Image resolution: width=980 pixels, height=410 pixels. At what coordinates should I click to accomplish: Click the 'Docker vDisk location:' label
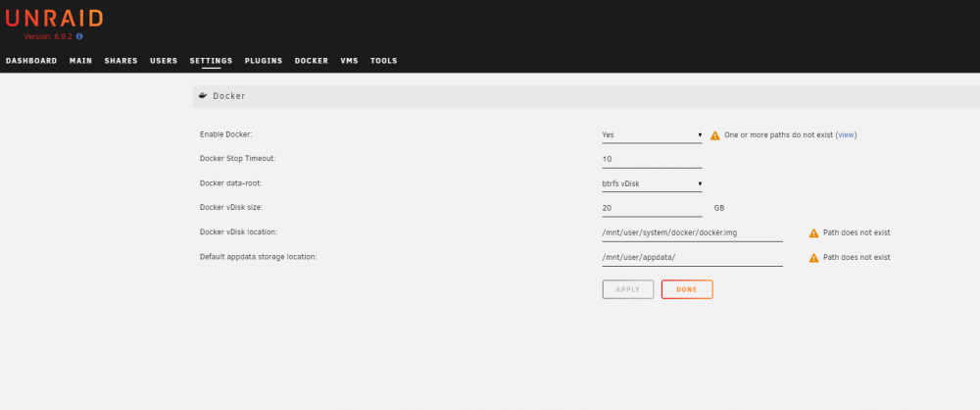238,232
